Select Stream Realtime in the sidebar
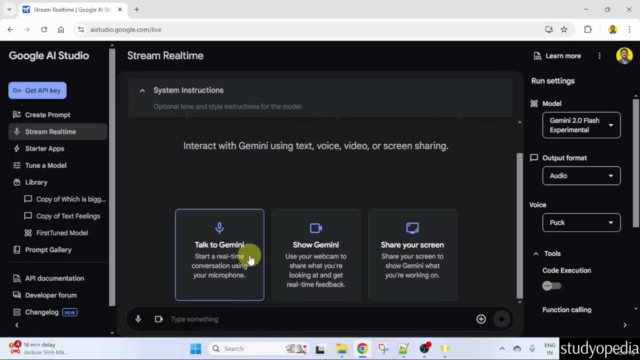This screenshot has height=360, width=640. [x=58, y=132]
